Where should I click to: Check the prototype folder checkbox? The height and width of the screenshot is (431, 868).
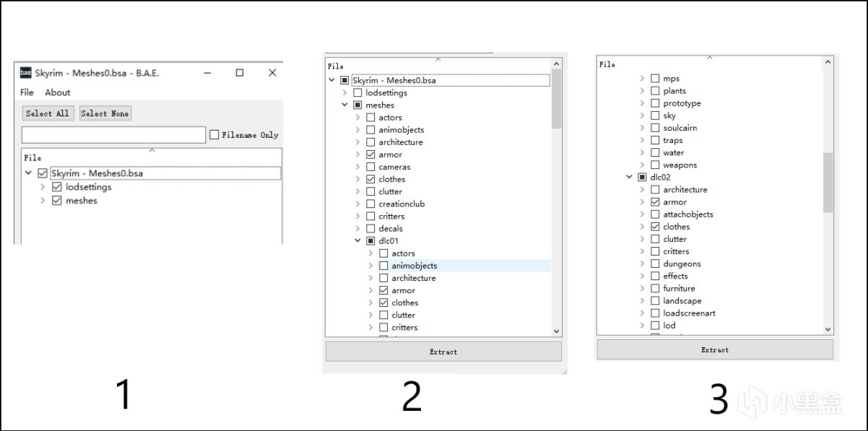(x=655, y=103)
